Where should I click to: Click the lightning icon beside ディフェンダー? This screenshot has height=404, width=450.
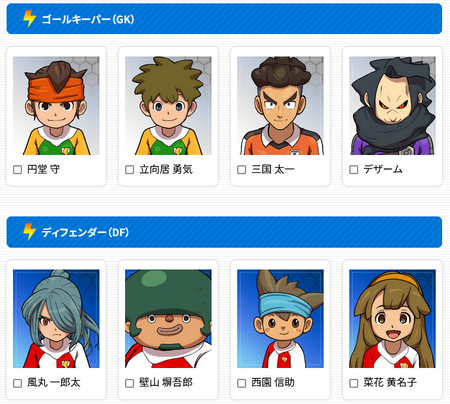(29, 232)
